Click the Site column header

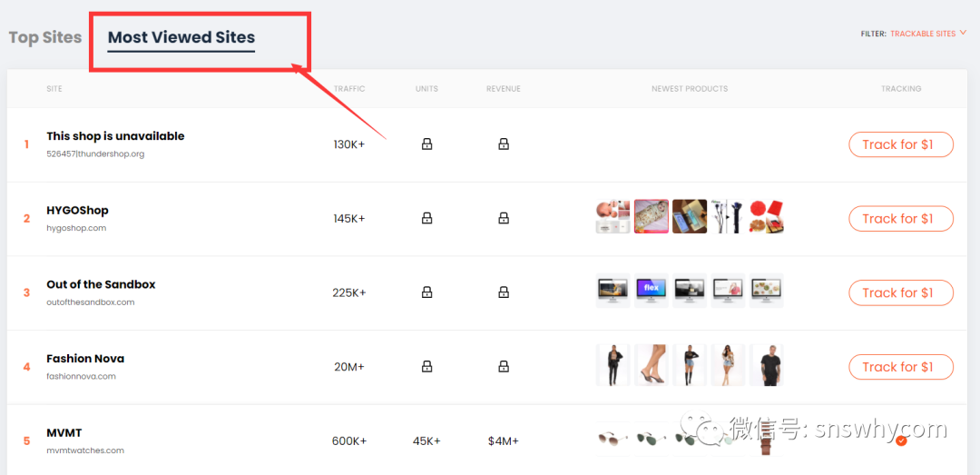click(x=54, y=89)
